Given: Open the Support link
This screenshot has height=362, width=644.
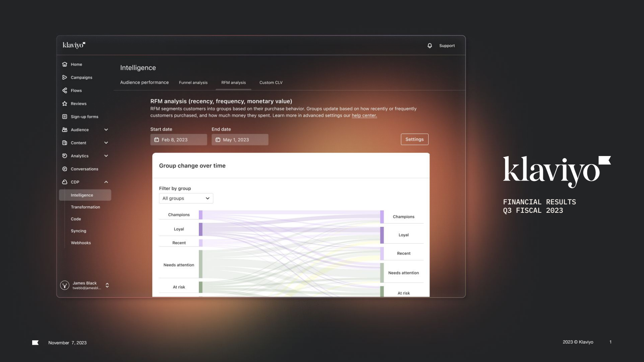Looking at the screenshot, I should pos(447,46).
